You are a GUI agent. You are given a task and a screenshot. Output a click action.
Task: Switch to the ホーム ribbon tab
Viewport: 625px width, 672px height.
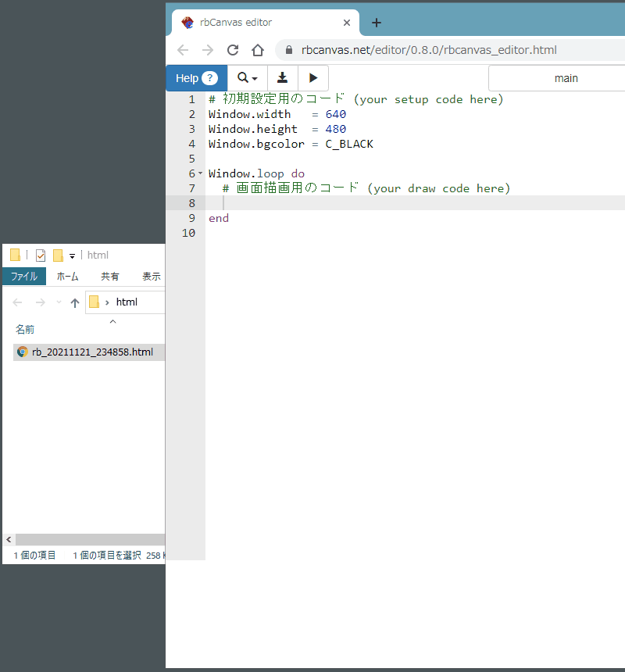pos(67,277)
